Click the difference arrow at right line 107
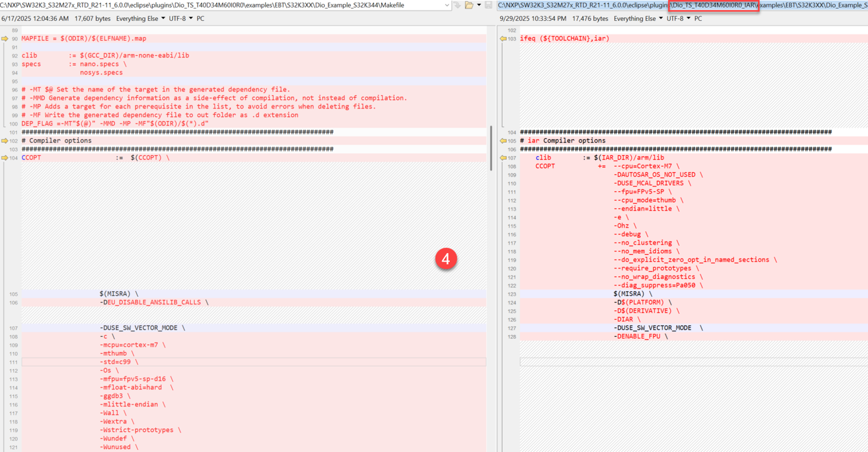 pos(503,158)
